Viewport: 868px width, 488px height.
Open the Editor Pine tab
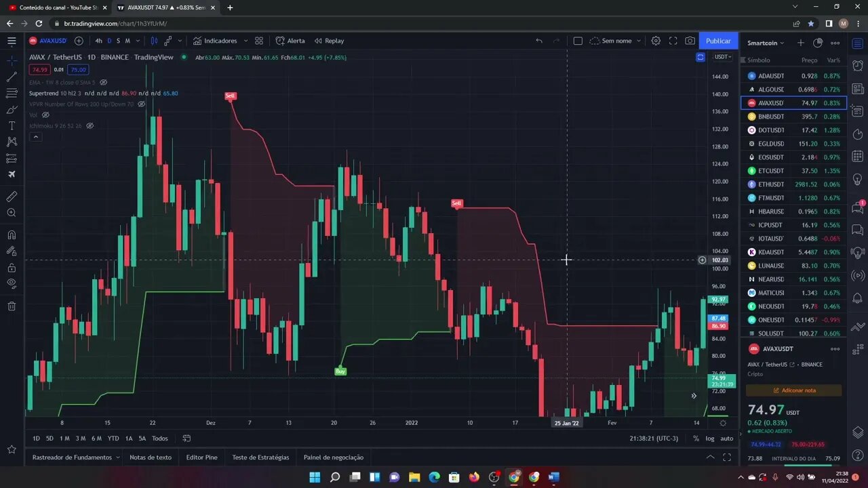(202, 457)
